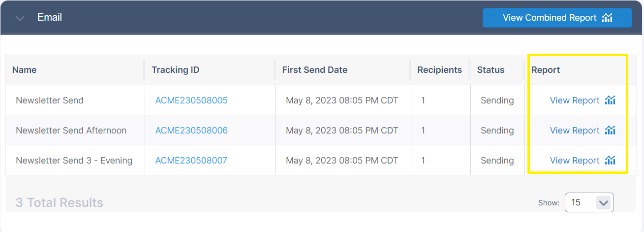View Report for Newsletter Send Afternoon
Image resolution: width=644 pixels, height=232 pixels.
[x=574, y=131]
